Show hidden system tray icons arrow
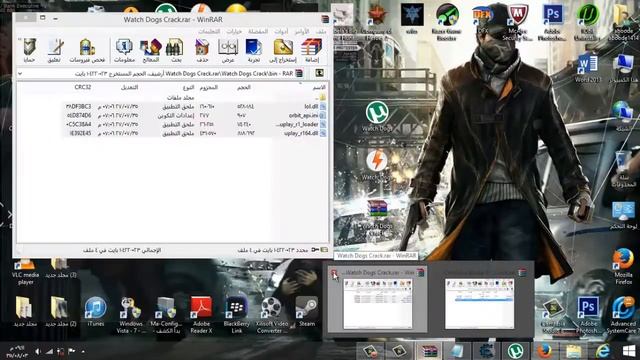The image size is (640, 360). tap(83, 351)
